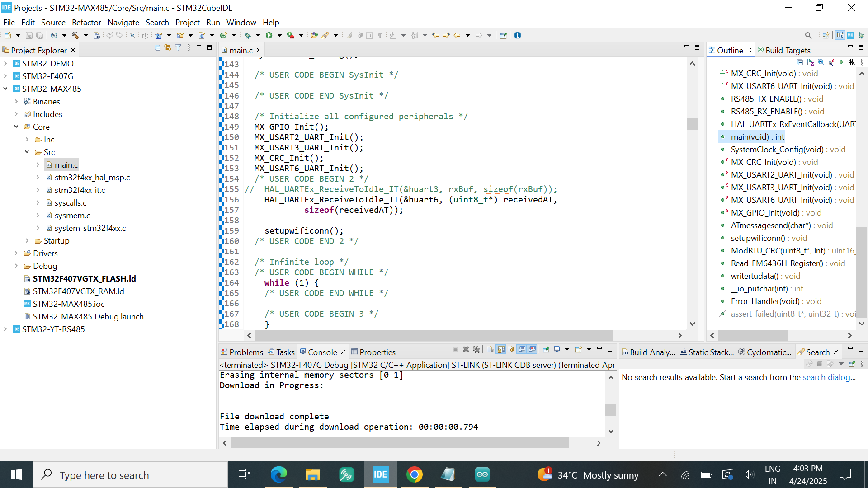Image resolution: width=868 pixels, height=488 pixels.
Task: Open the Project menu
Action: click(187, 23)
